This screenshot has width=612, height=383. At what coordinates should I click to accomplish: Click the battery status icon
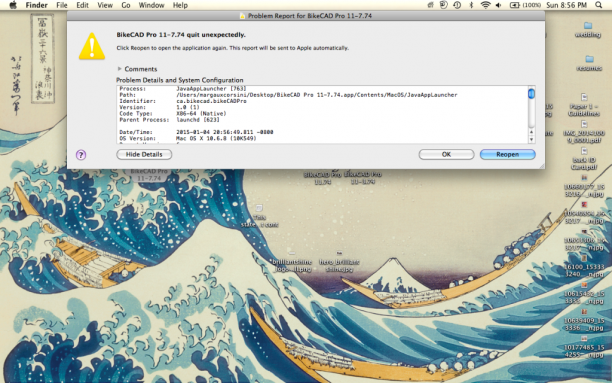[514, 5]
